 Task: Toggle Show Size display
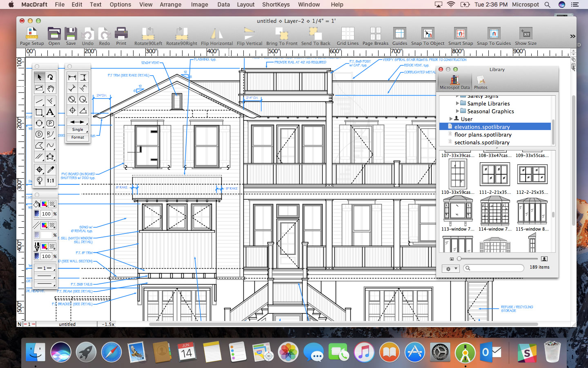[x=526, y=36]
